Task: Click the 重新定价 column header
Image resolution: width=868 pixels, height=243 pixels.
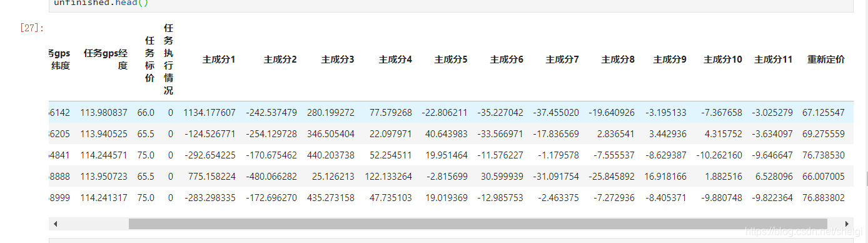Action: (x=826, y=59)
